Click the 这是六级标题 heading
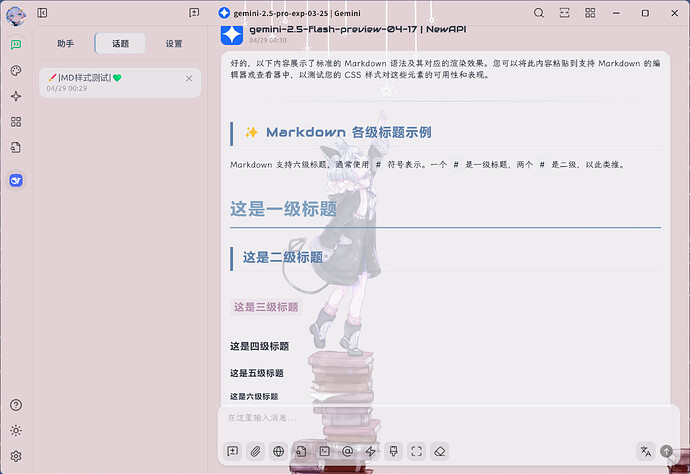690x474 pixels. 254,397
